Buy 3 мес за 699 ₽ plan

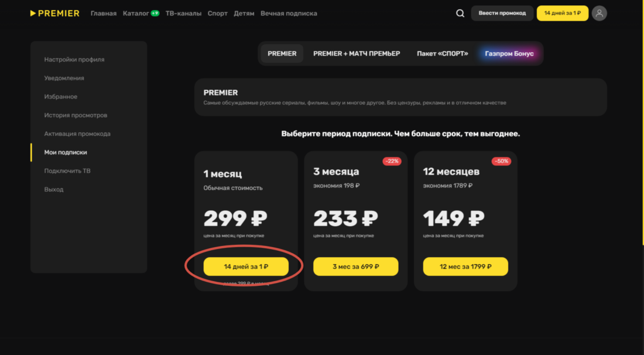click(x=355, y=267)
